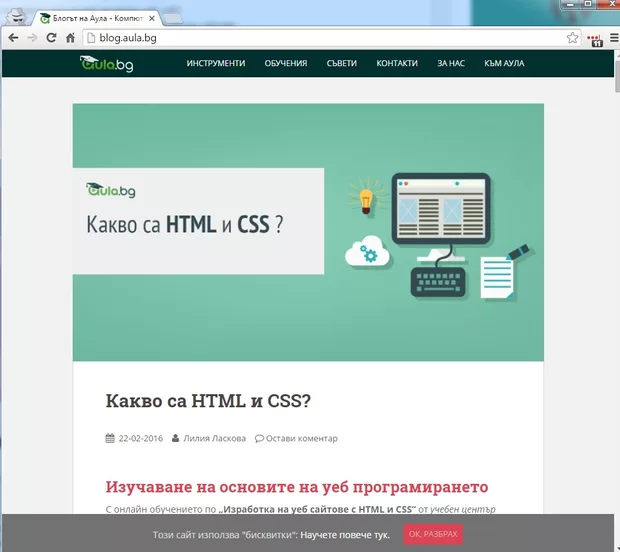Click the browser forward arrow

pyautogui.click(x=32, y=38)
